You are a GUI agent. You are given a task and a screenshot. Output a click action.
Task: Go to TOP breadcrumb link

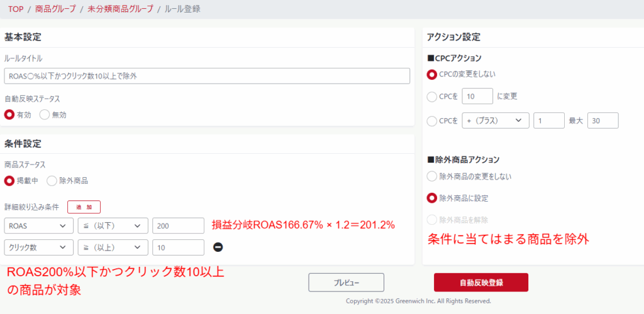pos(16,9)
